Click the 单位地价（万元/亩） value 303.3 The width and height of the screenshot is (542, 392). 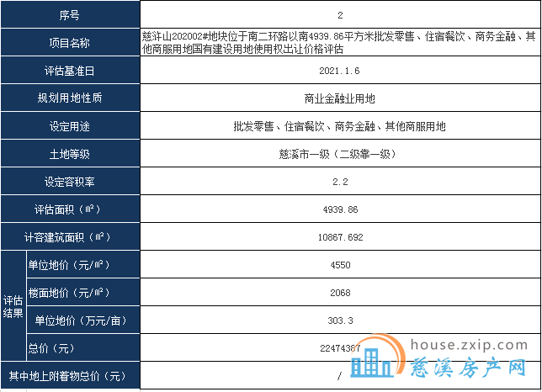pos(339,320)
